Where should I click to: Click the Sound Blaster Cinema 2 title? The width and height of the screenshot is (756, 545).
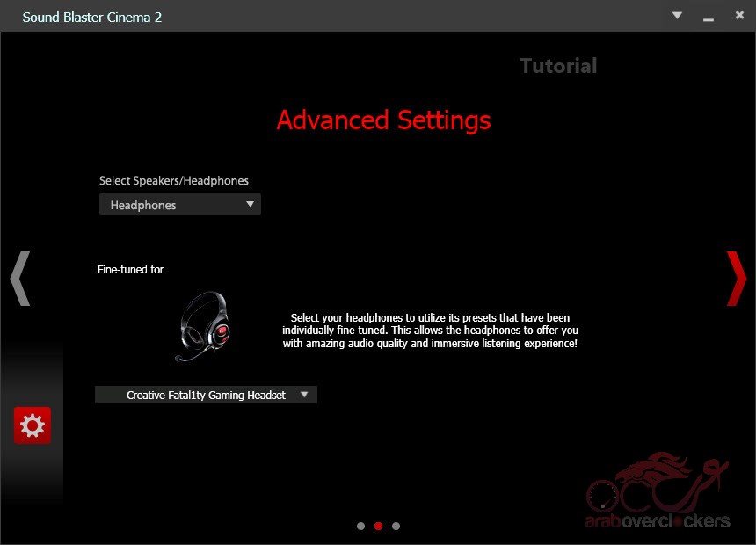(92, 17)
